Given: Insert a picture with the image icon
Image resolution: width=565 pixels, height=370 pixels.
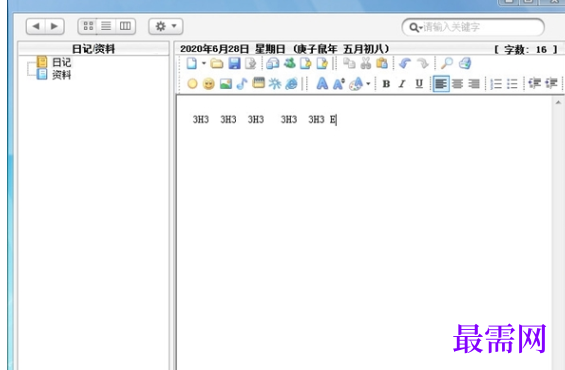Looking at the screenshot, I should coord(226,84).
